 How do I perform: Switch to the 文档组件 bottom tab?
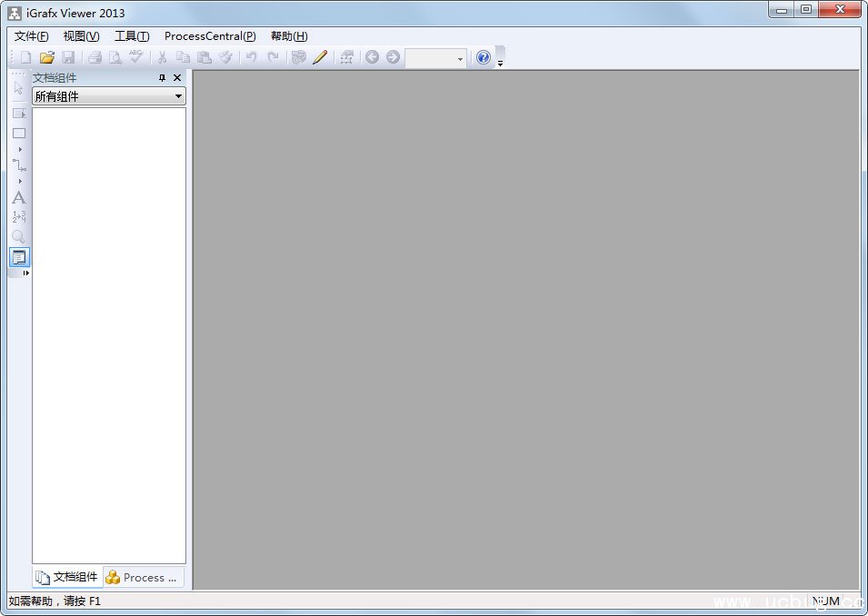coord(67,577)
